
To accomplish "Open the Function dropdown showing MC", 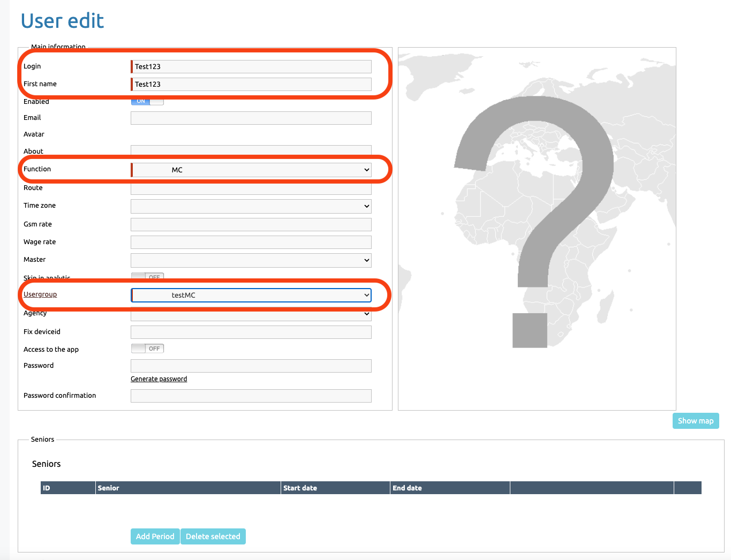I will 251,170.
